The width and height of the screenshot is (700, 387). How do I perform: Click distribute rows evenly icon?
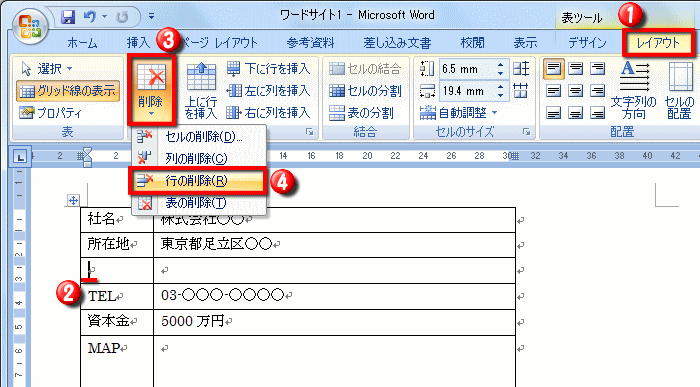(x=521, y=69)
